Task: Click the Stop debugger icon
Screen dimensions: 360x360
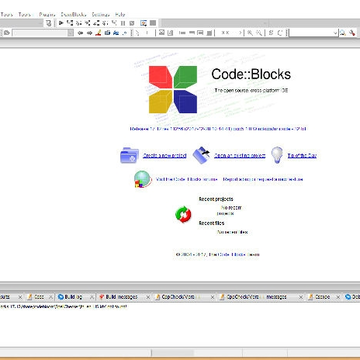Action: point(132,23)
